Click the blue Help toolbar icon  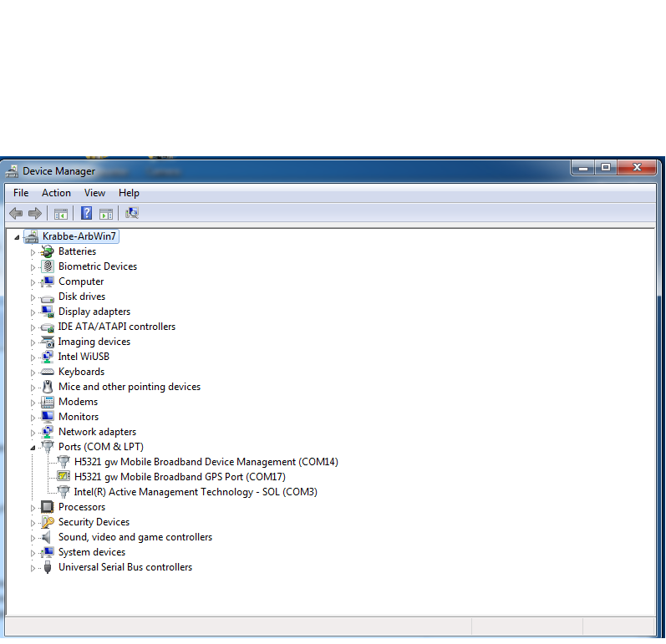click(x=86, y=214)
